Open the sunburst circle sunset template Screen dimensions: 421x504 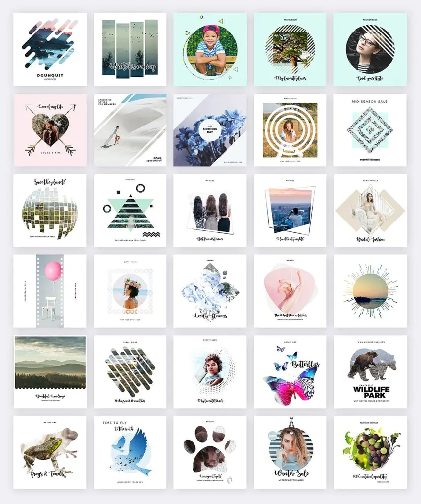[x=370, y=291]
